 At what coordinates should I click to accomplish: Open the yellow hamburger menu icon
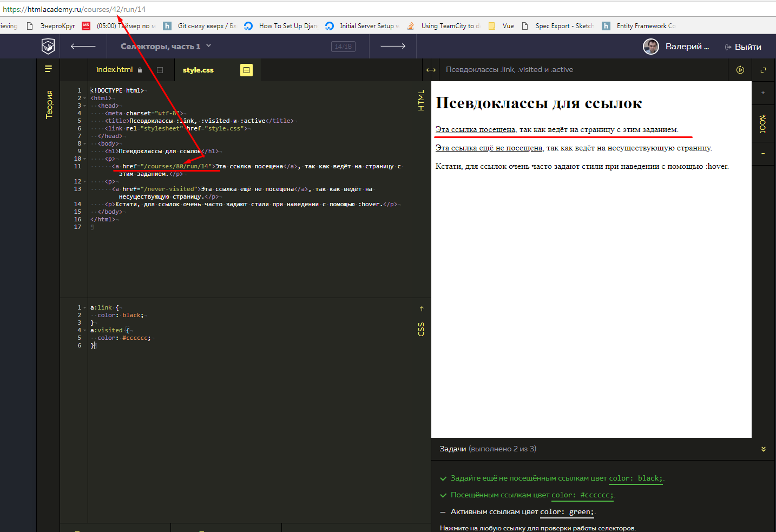click(x=48, y=69)
